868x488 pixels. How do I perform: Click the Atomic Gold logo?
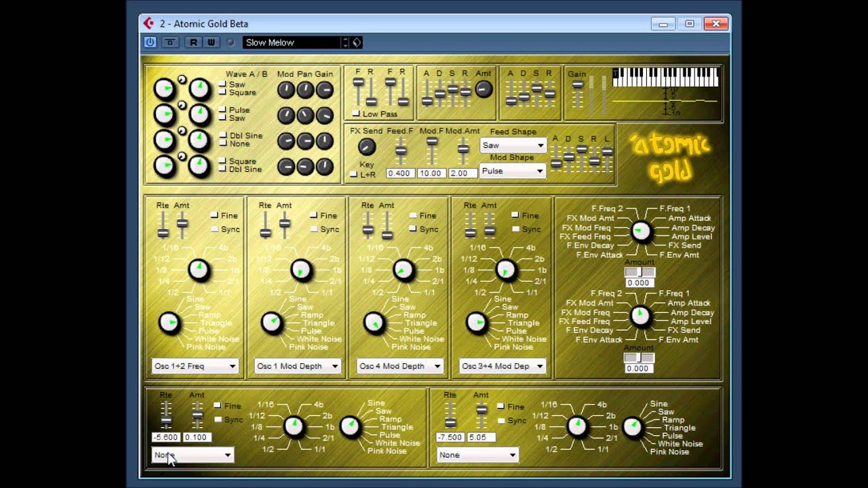(670, 158)
